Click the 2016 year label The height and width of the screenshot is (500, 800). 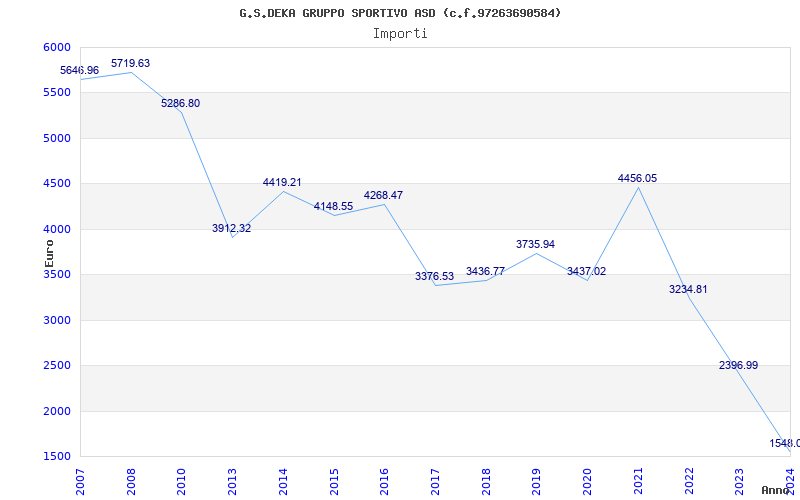click(384, 481)
